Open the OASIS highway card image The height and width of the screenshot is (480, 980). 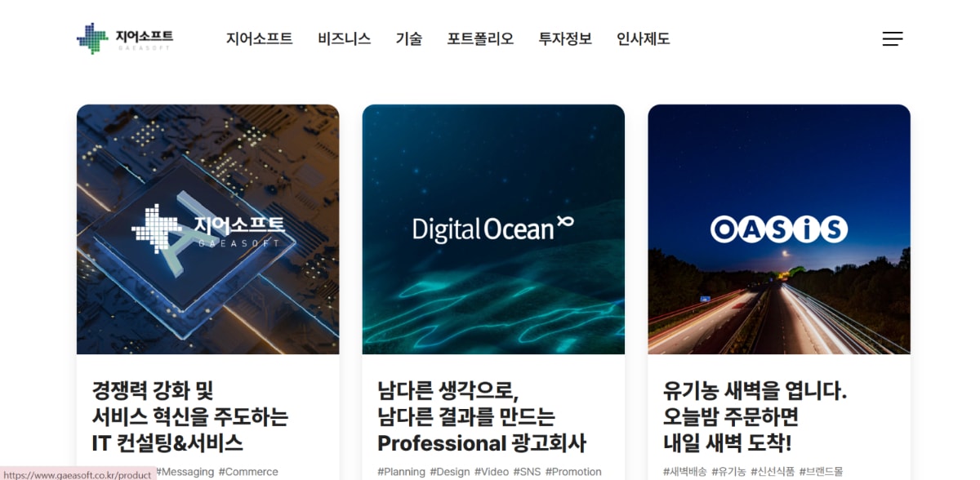coord(779,229)
